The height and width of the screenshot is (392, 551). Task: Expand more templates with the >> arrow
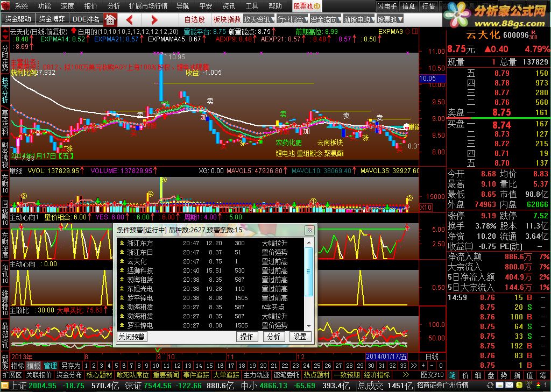coord(414,365)
